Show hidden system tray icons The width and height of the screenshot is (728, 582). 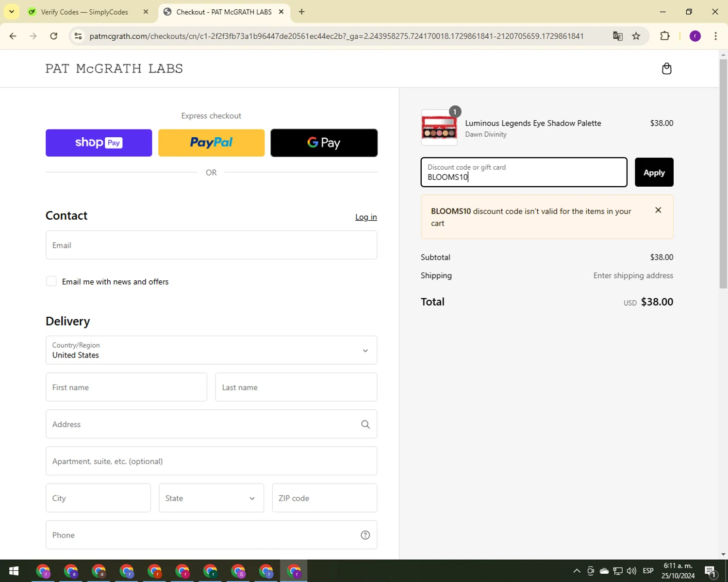pyautogui.click(x=577, y=571)
